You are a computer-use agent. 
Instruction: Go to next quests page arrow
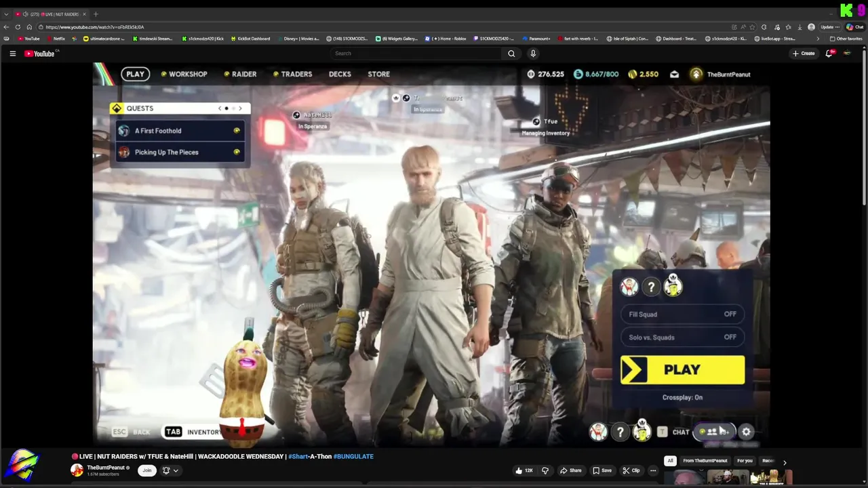[240, 108]
